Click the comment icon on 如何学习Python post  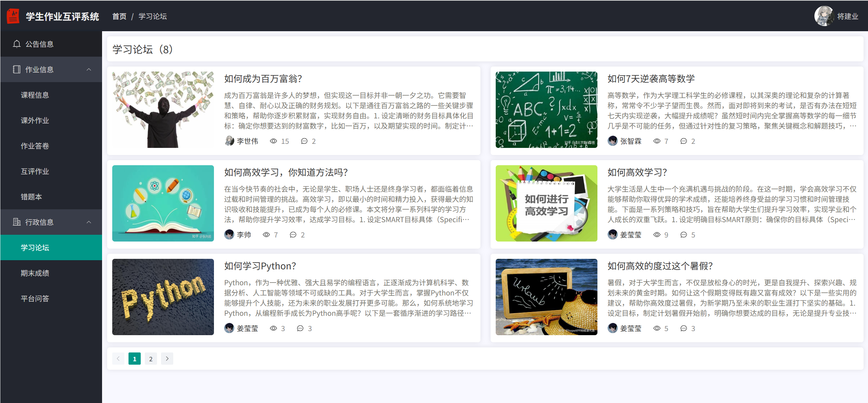pos(300,328)
